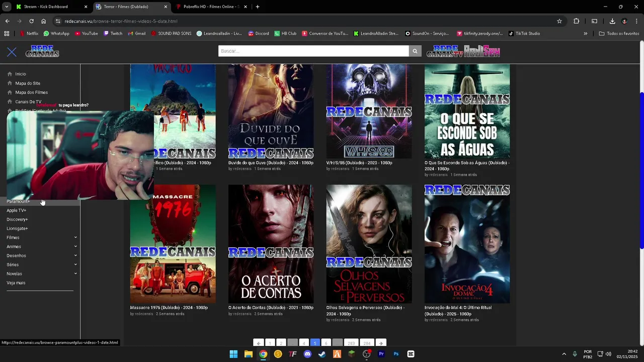Bookmark this page with star icon
The image size is (644, 362).
[559, 21]
